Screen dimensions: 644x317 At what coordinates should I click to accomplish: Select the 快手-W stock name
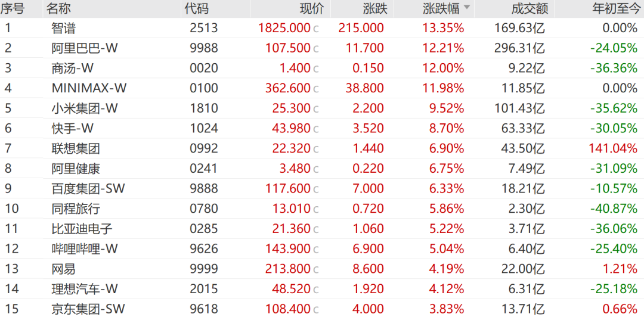[72, 129]
